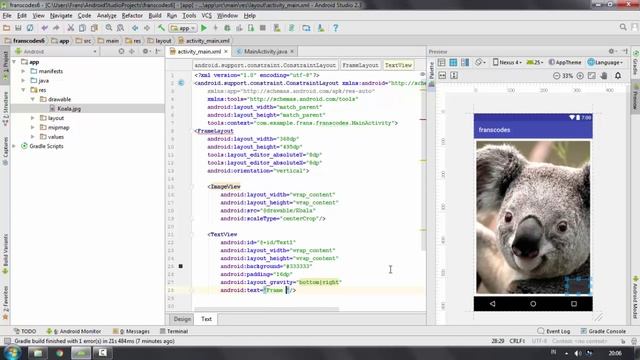Run the app with green play button
The height and width of the screenshot is (360, 640).
204,28
